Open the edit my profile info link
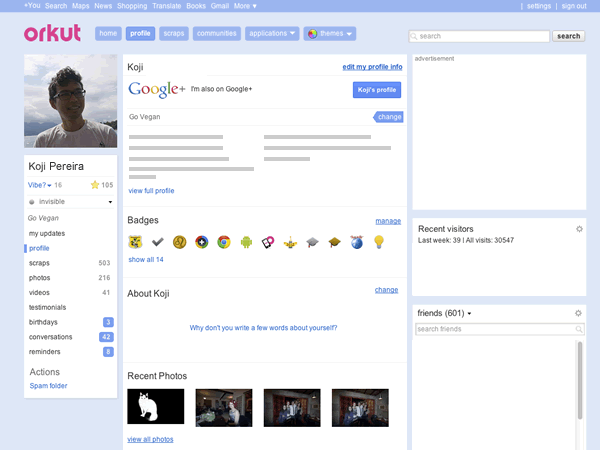Viewport: 600px width, 450px height. (x=372, y=66)
